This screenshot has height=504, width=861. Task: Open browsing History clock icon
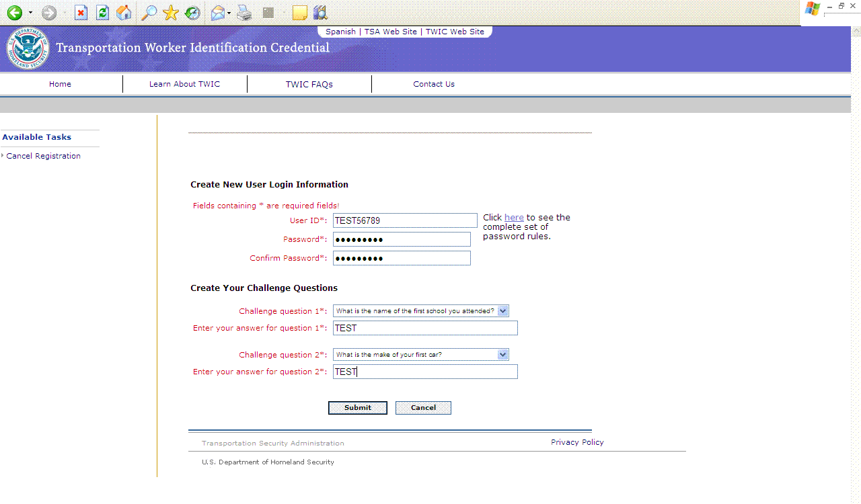[192, 13]
